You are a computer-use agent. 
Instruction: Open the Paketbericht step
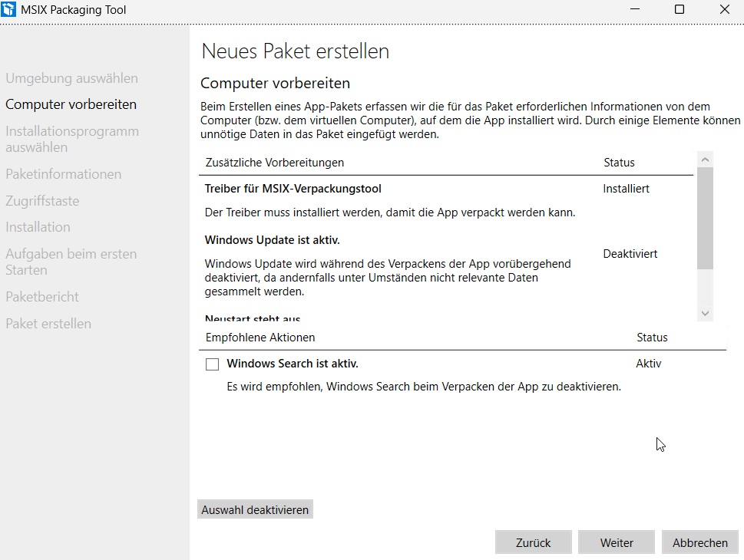point(42,297)
